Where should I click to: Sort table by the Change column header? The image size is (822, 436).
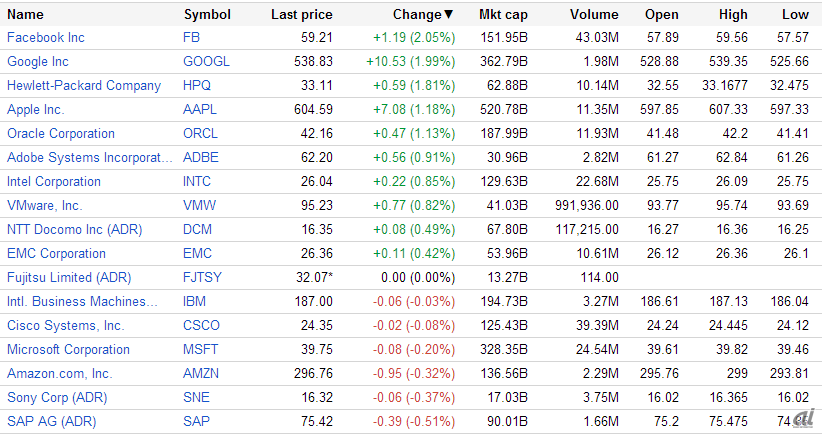420,15
